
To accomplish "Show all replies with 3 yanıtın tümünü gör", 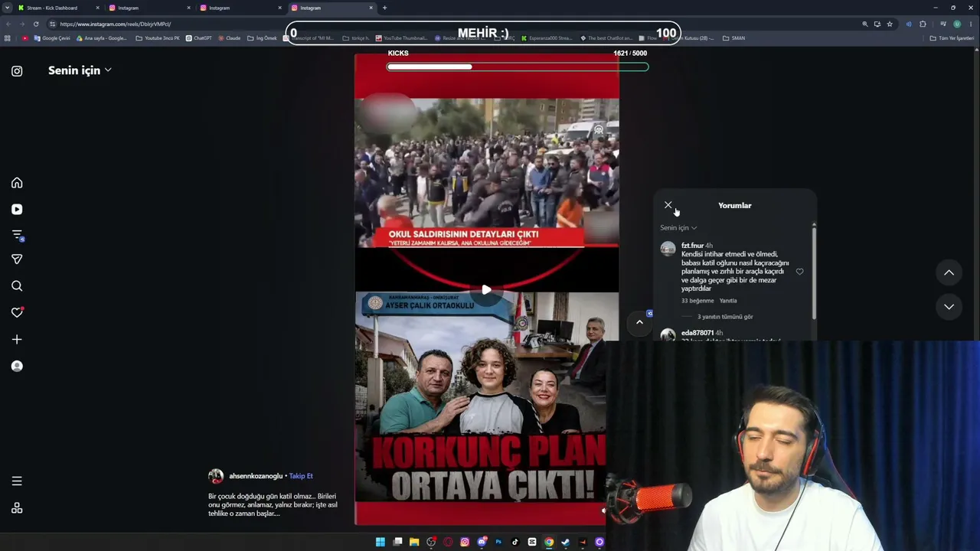I will (725, 317).
